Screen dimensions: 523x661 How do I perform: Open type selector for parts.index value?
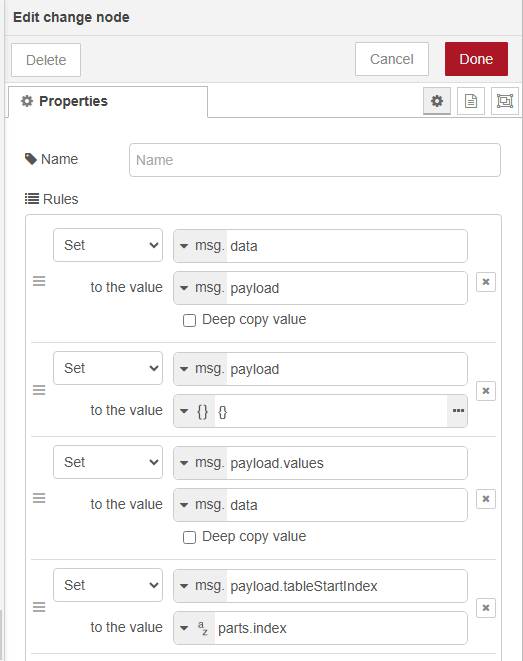tap(194, 628)
